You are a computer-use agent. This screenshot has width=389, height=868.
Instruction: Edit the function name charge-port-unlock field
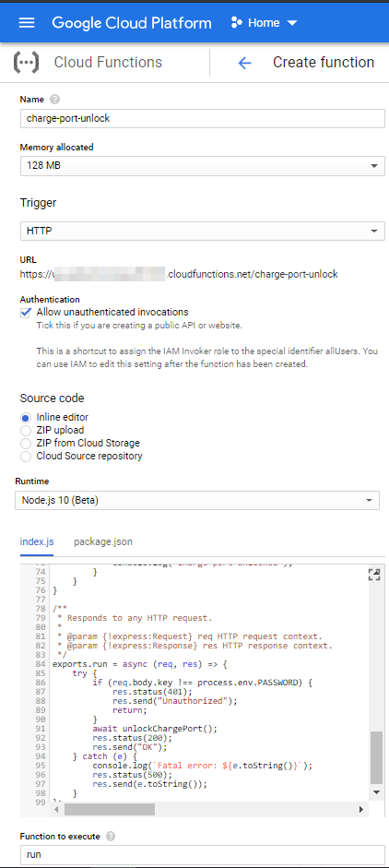pyautogui.click(x=203, y=118)
